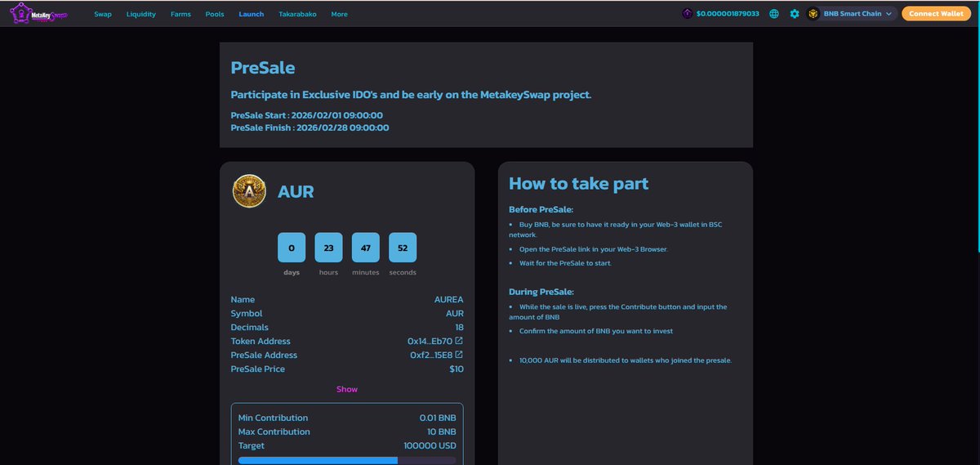Image resolution: width=980 pixels, height=465 pixels.
Task: Click the BNB Smart Chain network icon
Action: coord(813,14)
